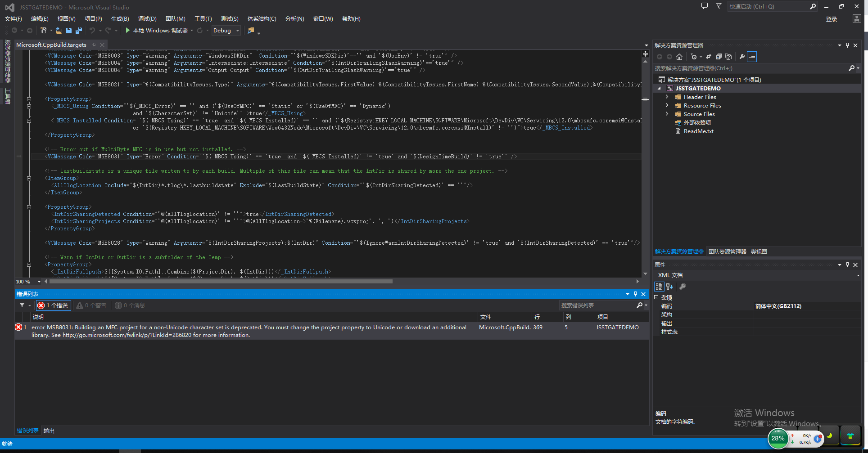Toggle the '1 个错误' errors filter
868x453 pixels.
pos(53,305)
